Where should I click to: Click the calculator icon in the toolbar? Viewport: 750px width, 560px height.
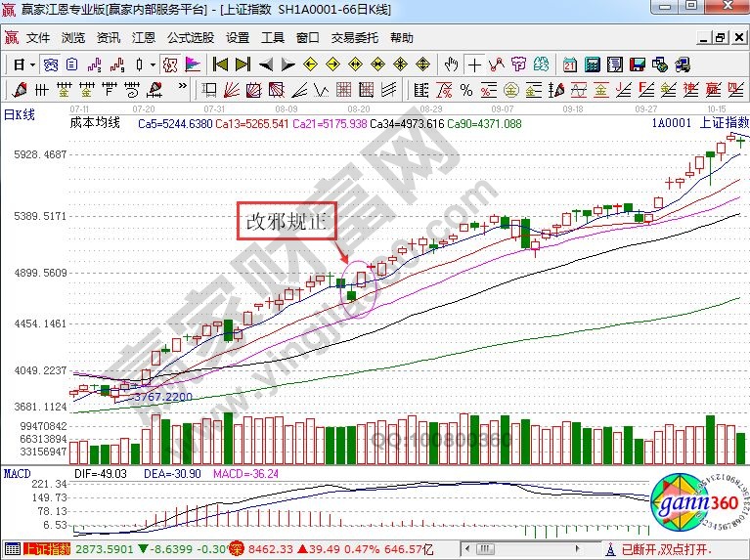click(591, 65)
